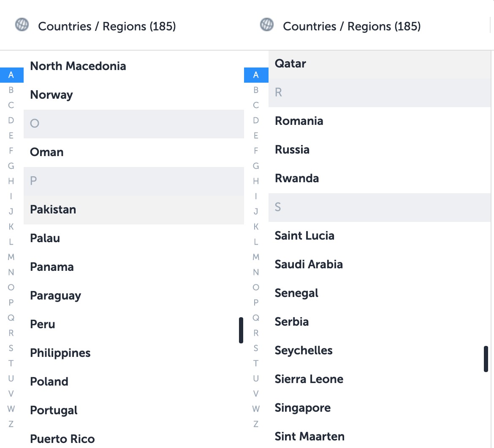494x448 pixels.
Task: Select Oman from the country list
Action: tap(46, 152)
